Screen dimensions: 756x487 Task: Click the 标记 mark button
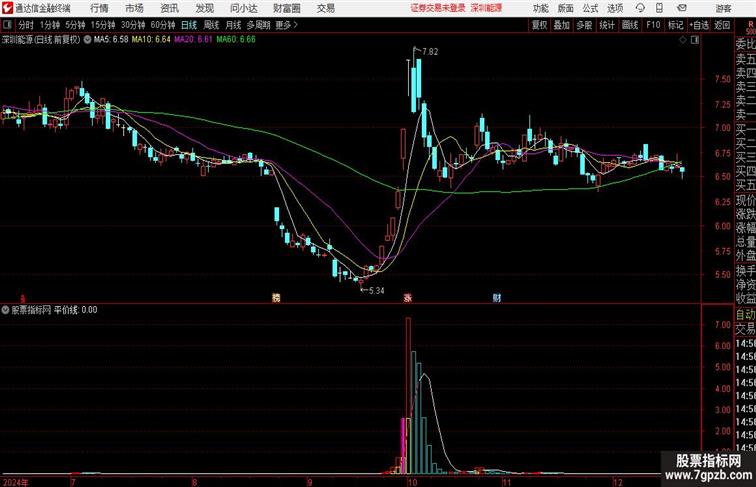(x=675, y=25)
